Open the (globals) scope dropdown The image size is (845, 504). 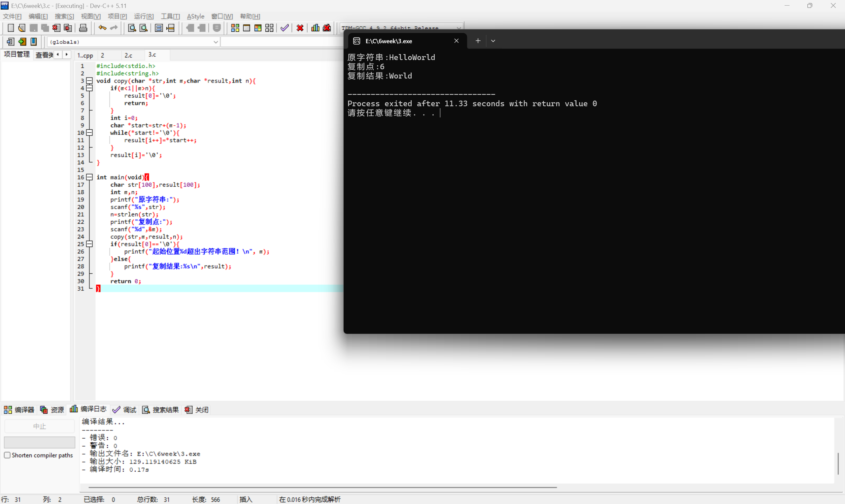pyautogui.click(x=216, y=42)
